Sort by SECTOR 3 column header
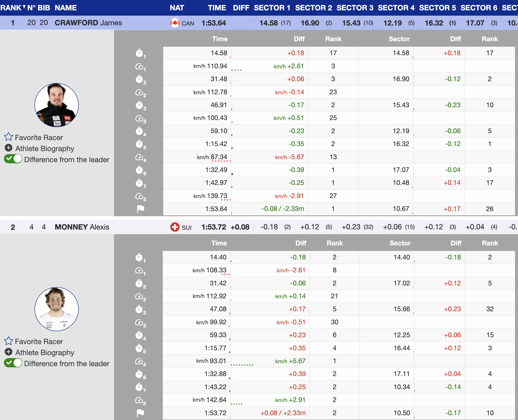This screenshot has width=518, height=420. tap(355, 8)
